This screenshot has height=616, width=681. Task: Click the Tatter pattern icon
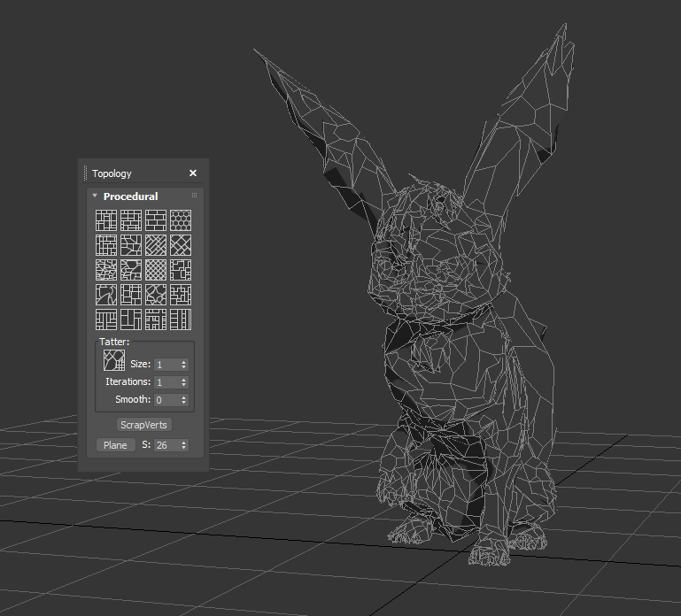114,360
